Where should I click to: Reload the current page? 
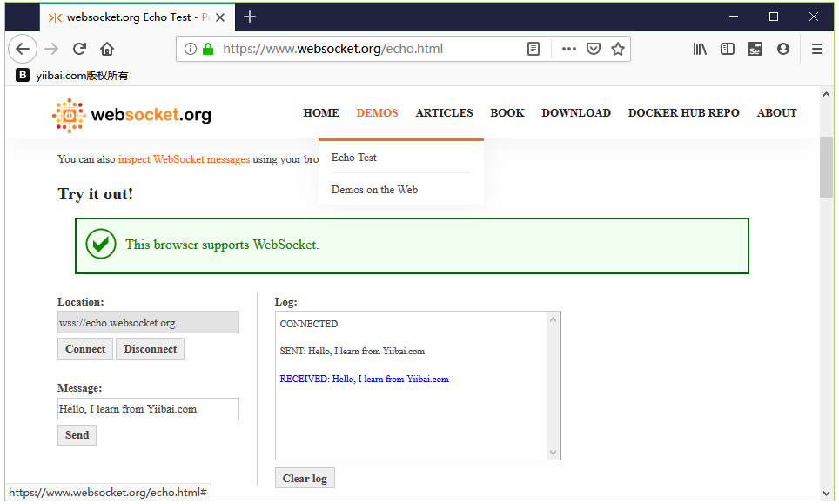(x=79, y=49)
